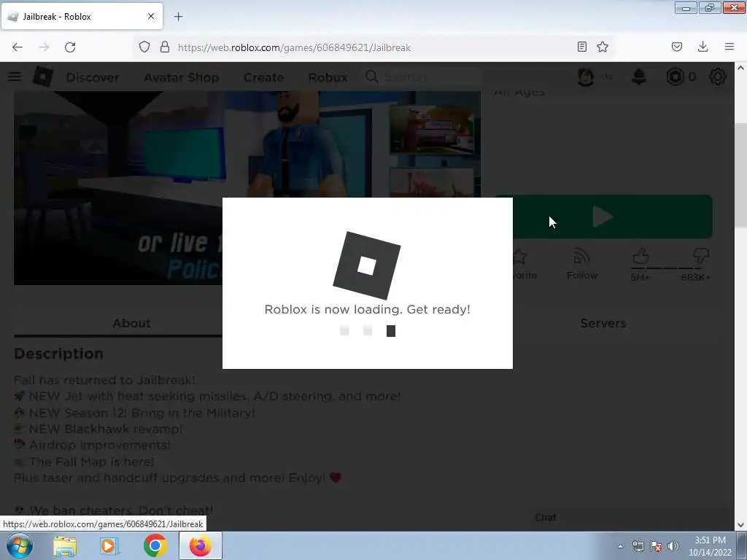Open the Roblox hamburger navigation menu
747x560 pixels.
pyautogui.click(x=15, y=77)
